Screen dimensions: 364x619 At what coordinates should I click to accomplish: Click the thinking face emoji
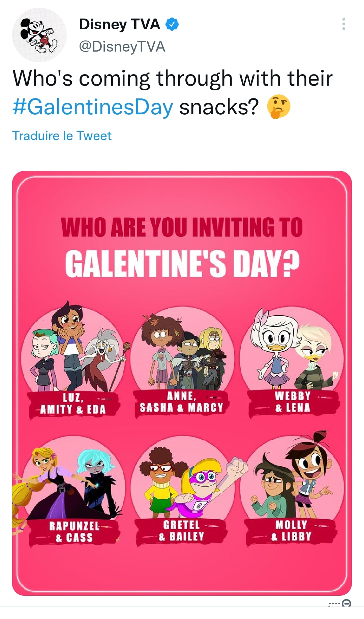(x=278, y=107)
